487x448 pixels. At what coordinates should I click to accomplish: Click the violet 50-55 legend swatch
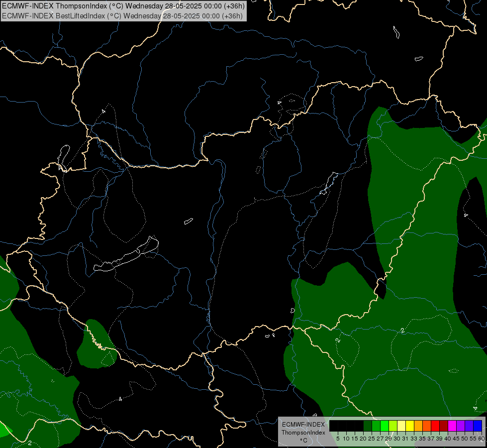click(x=469, y=426)
